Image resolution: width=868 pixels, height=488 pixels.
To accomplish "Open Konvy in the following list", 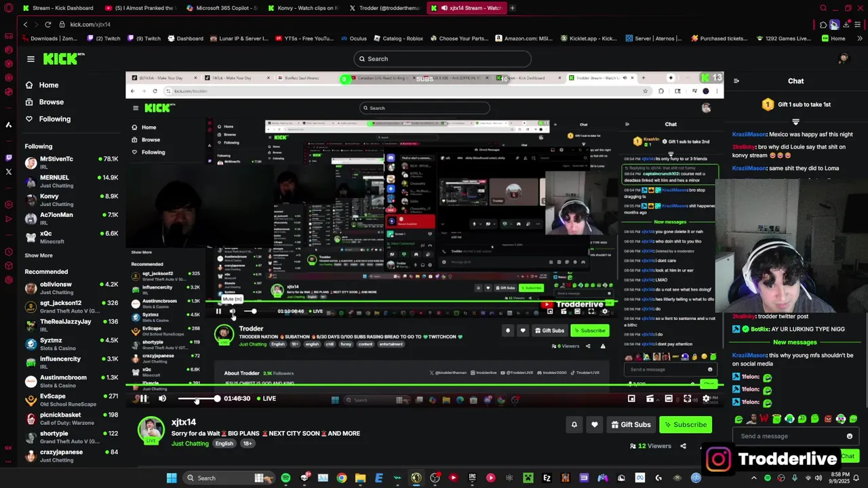I will (x=71, y=199).
